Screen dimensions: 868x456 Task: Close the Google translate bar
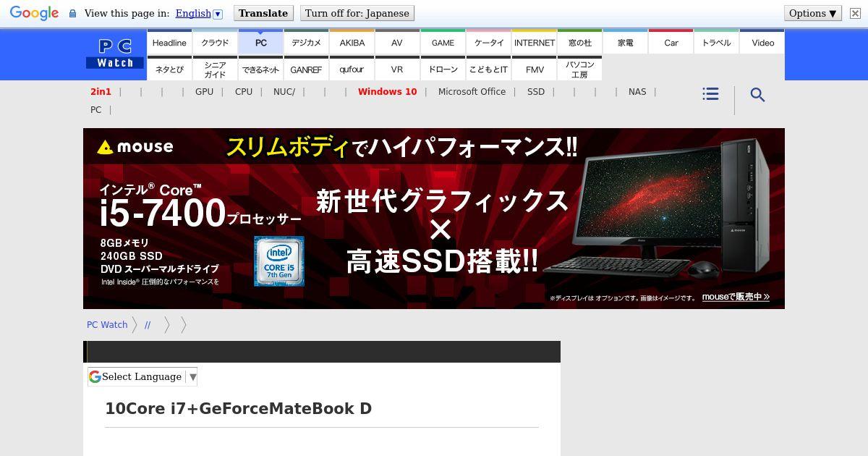tap(855, 13)
